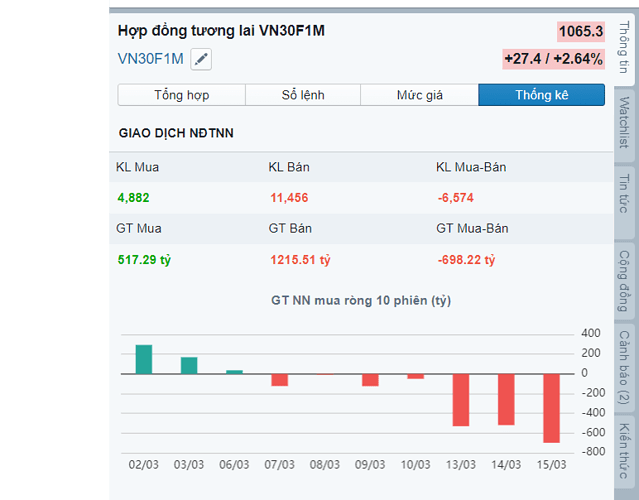Viewport: 639px width, 500px height.
Task: Click the 1065.3 price value
Action: pyautogui.click(x=581, y=31)
